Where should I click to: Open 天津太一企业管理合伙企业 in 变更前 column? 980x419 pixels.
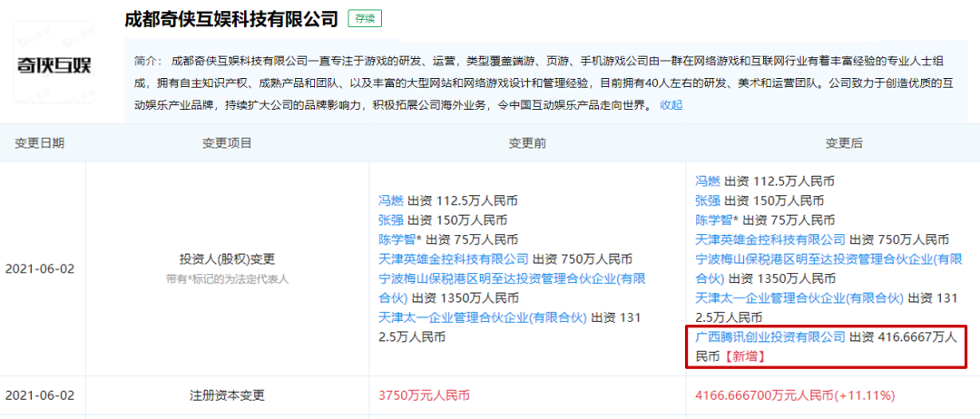click(483, 317)
